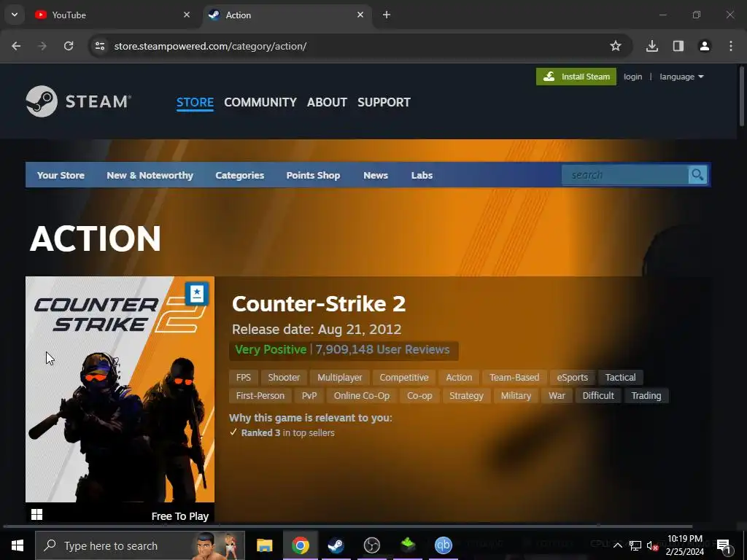Open the STORE menu

(195, 102)
